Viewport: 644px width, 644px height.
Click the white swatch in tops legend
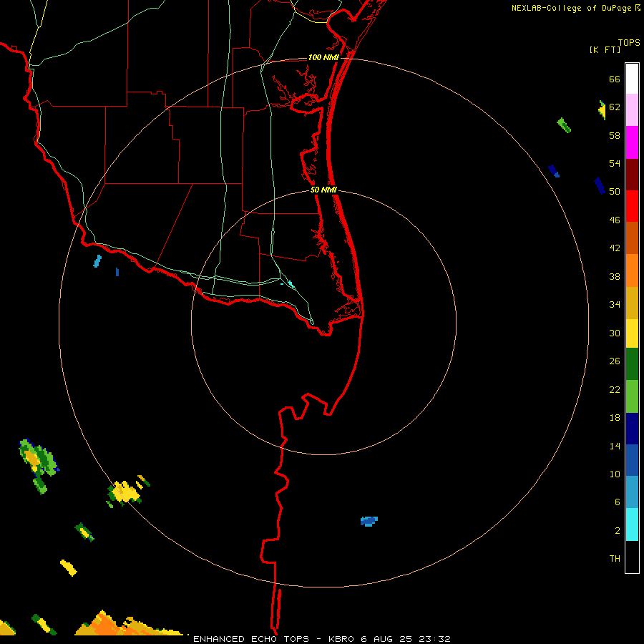pos(632,79)
